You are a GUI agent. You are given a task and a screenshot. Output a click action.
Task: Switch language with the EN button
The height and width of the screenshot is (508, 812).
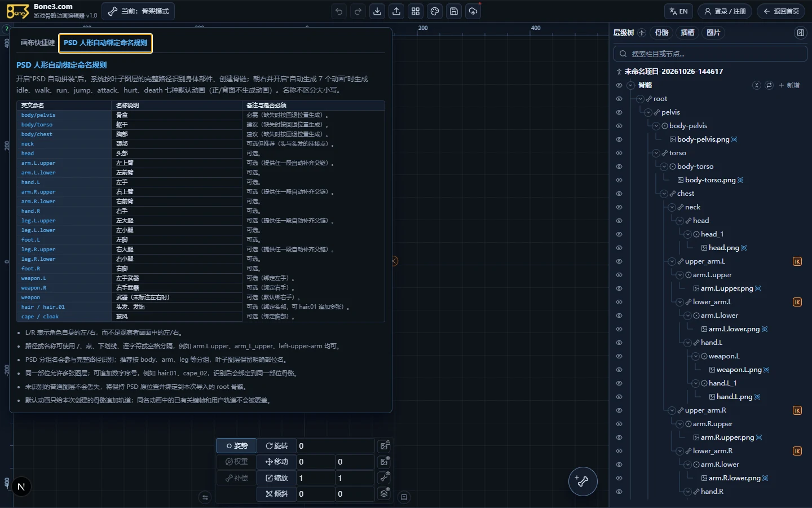679,11
